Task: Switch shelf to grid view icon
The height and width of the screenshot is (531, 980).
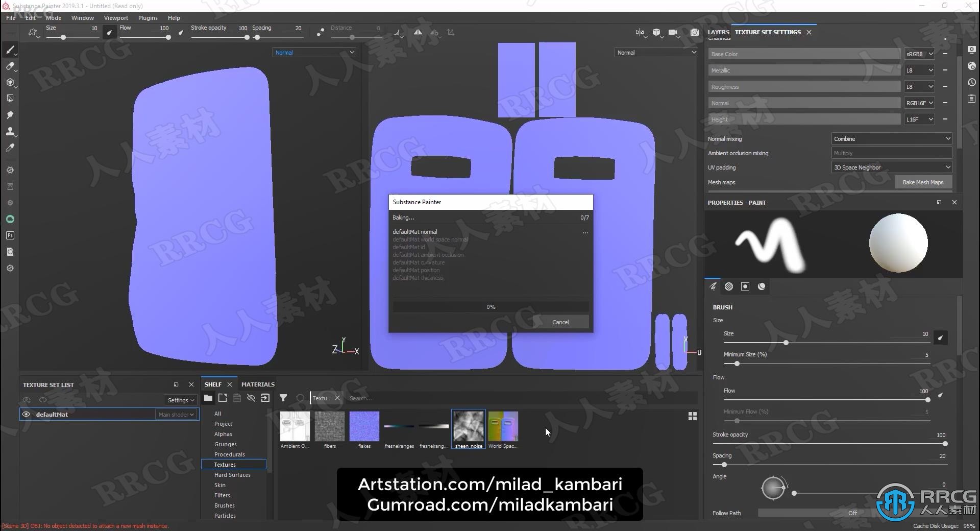Action: [693, 416]
